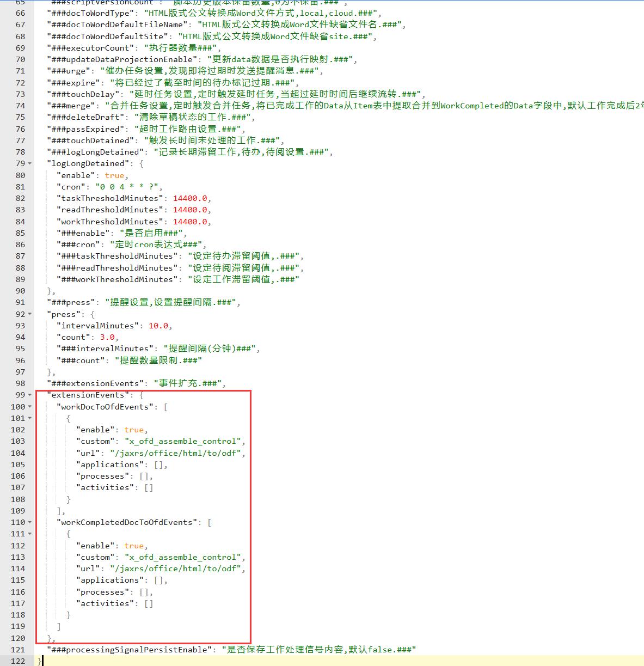Click the true value on line 80
The image size is (644, 666).
coord(114,175)
